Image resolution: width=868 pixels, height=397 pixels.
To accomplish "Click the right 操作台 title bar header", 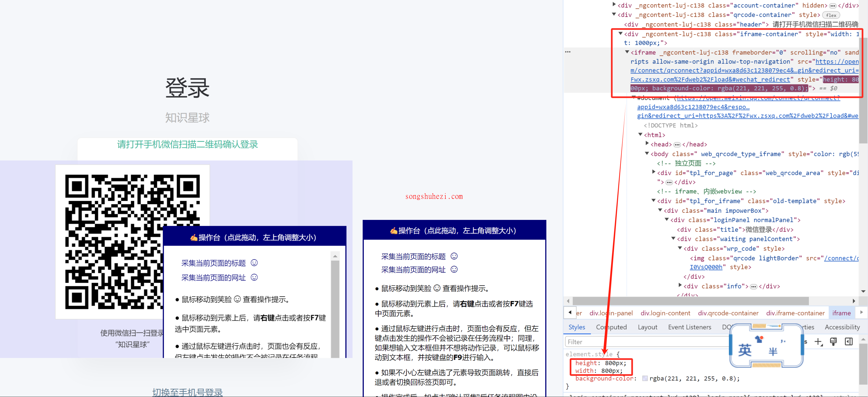I will click(x=454, y=231).
